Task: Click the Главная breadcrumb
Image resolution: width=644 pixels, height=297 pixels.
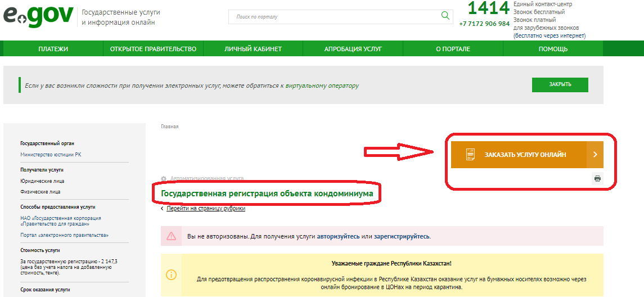Action: click(170, 127)
